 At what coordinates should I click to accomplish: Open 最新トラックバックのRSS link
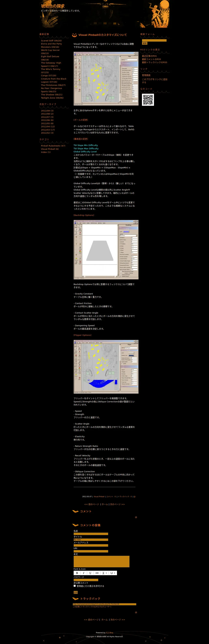point(155,62)
